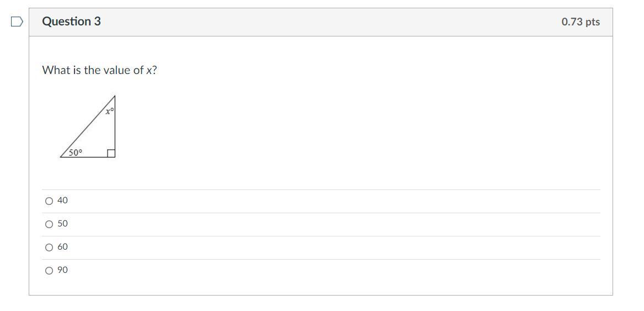Pick the radio button for 90
Image resolution: width=644 pixels, height=311 pixels.
(x=50, y=271)
